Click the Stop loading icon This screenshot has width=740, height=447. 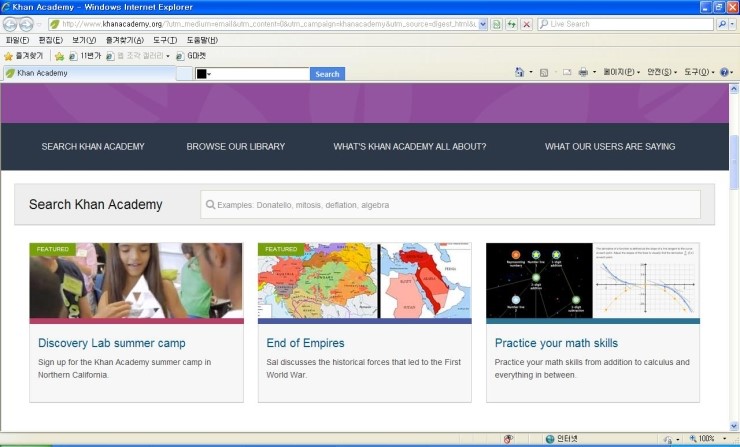(526, 23)
